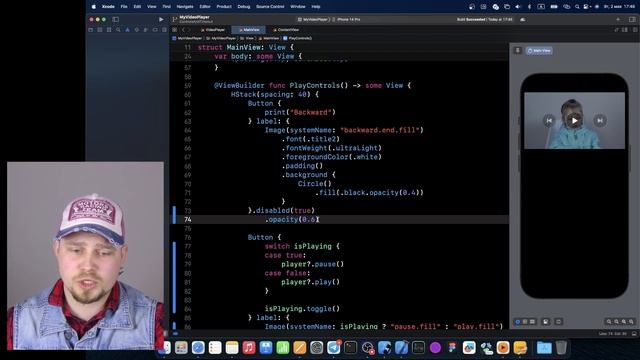
Task: Tap forward button in the preview
Action: [600, 120]
